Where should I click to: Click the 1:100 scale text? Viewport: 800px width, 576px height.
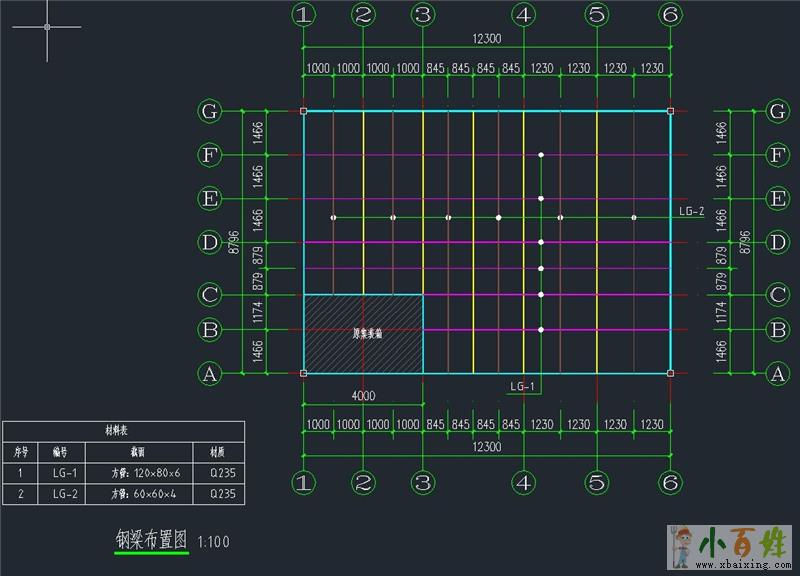point(214,542)
